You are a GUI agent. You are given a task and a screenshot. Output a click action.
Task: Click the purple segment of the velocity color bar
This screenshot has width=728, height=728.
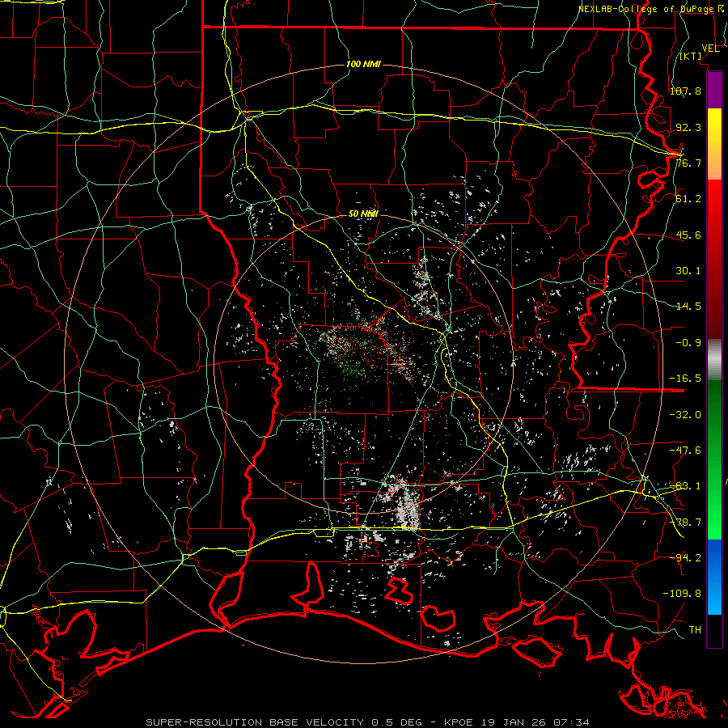click(x=714, y=90)
